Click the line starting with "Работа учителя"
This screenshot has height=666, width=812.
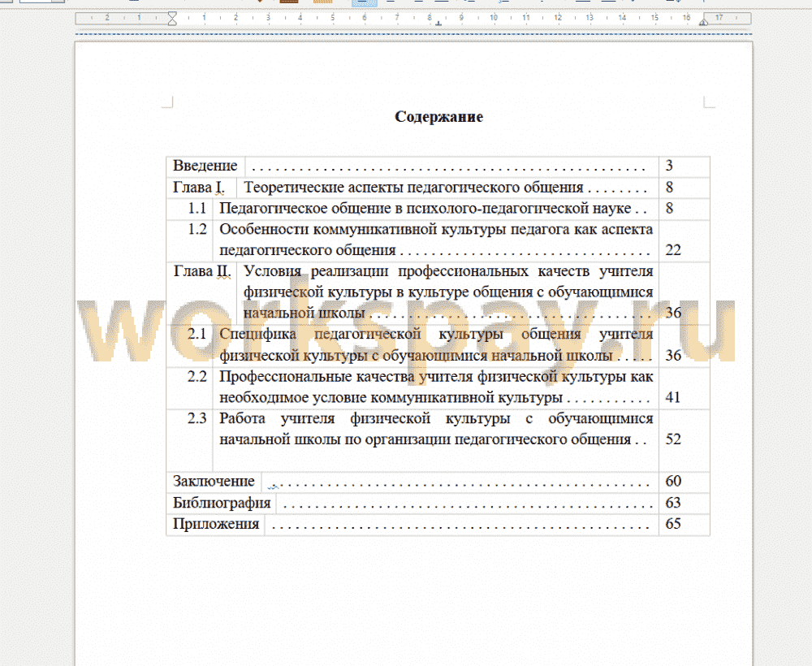pyautogui.click(x=436, y=418)
